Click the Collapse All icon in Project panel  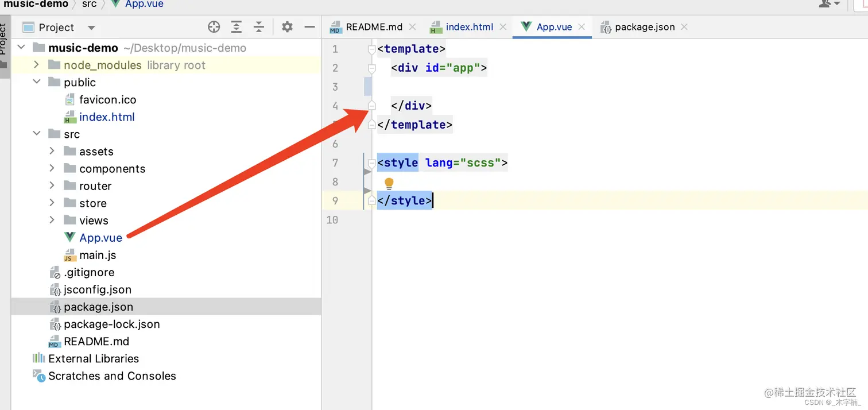pyautogui.click(x=259, y=27)
